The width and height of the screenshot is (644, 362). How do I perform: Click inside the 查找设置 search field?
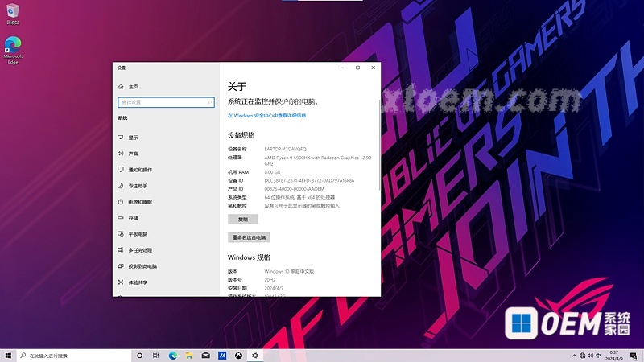[166, 102]
